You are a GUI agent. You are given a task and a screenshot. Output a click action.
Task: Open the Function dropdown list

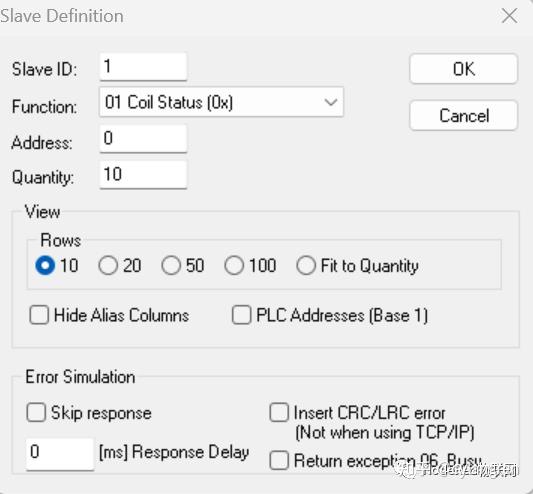(221, 102)
